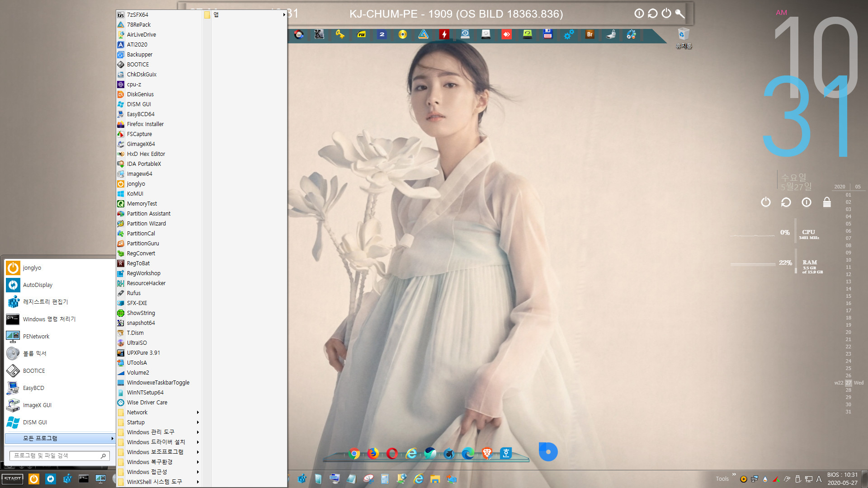868x488 pixels.
Task: Open the calculator icon on taskbar
Action: click(x=385, y=479)
